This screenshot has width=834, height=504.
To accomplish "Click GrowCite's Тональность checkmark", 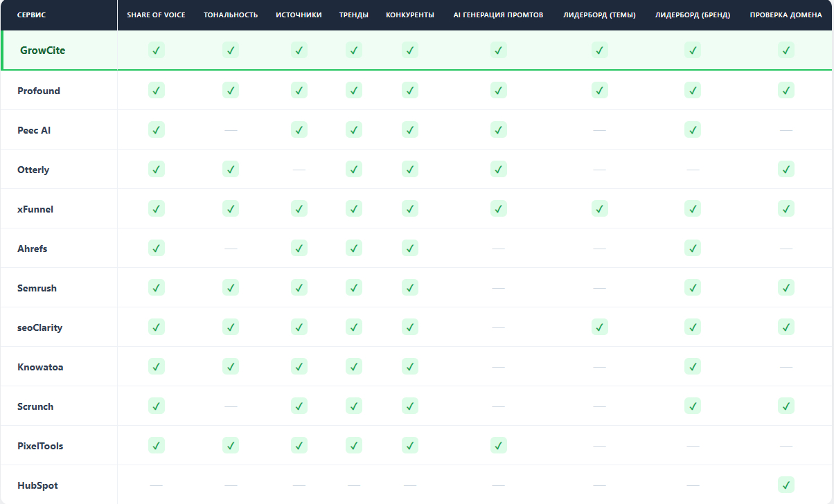I will pos(231,50).
